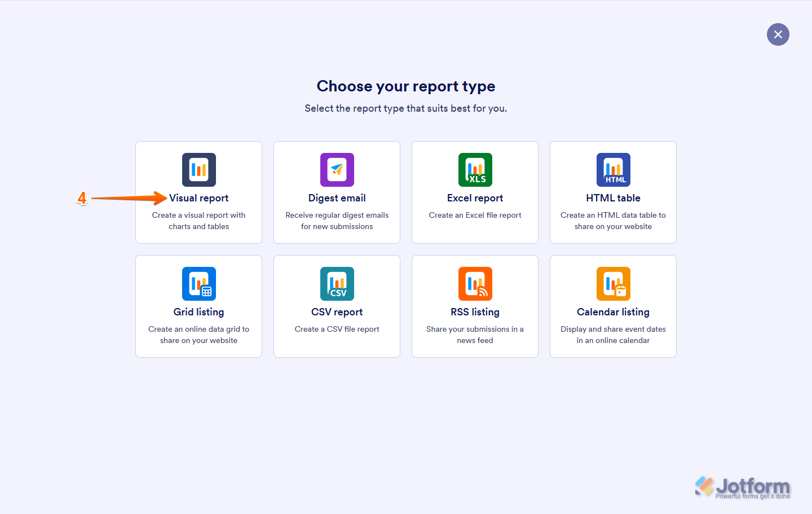Click the HTML table icon
Image resolution: width=812 pixels, height=514 pixels.
click(x=613, y=169)
